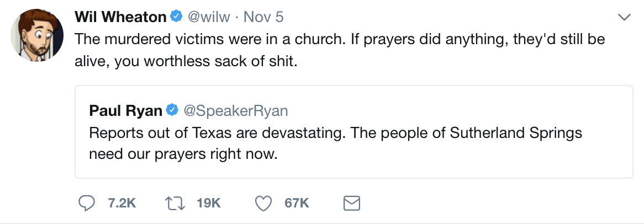The image size is (644, 224).
Task: Open the tweet's Nov 5 timestamp
Action: click(263, 18)
